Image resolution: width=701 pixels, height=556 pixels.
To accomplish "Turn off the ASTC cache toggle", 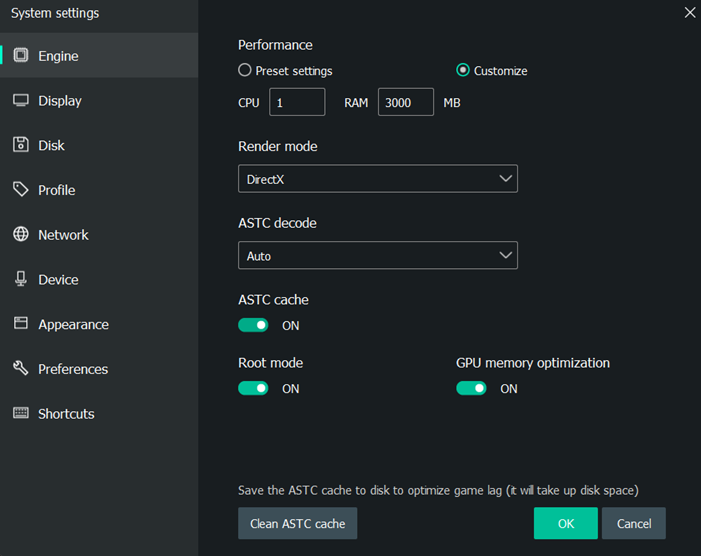I will (253, 325).
